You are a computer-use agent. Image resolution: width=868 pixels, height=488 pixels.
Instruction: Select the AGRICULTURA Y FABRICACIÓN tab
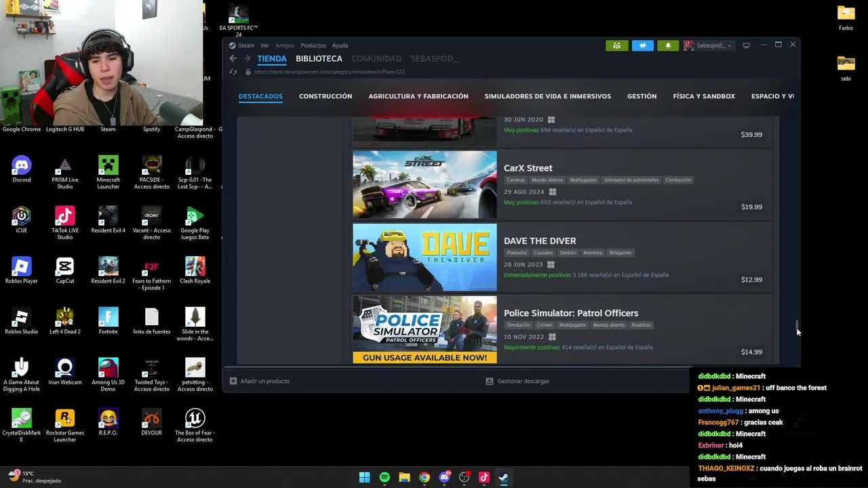(x=418, y=96)
